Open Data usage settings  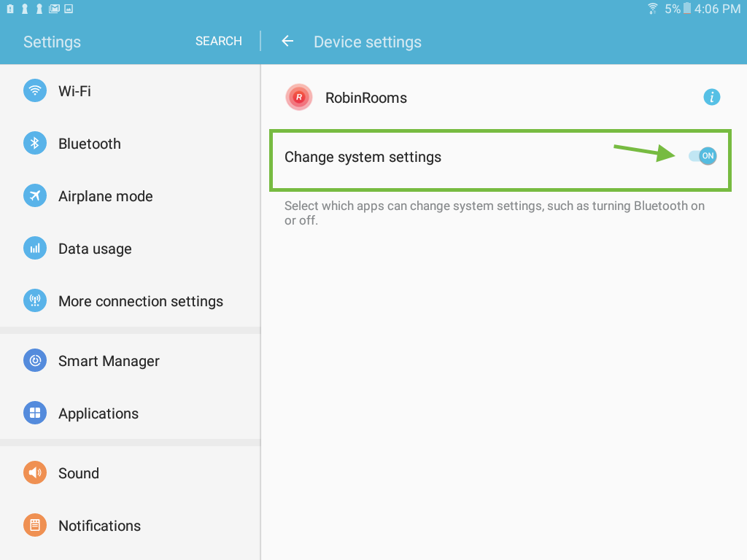[x=130, y=248]
